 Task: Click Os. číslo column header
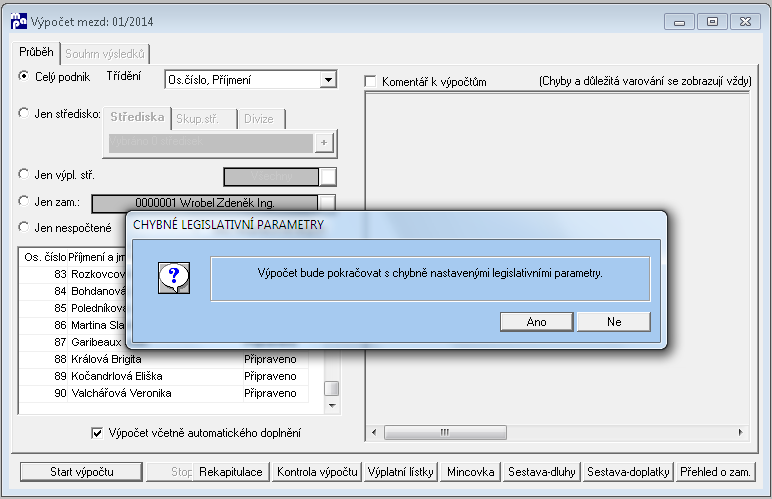(x=44, y=257)
